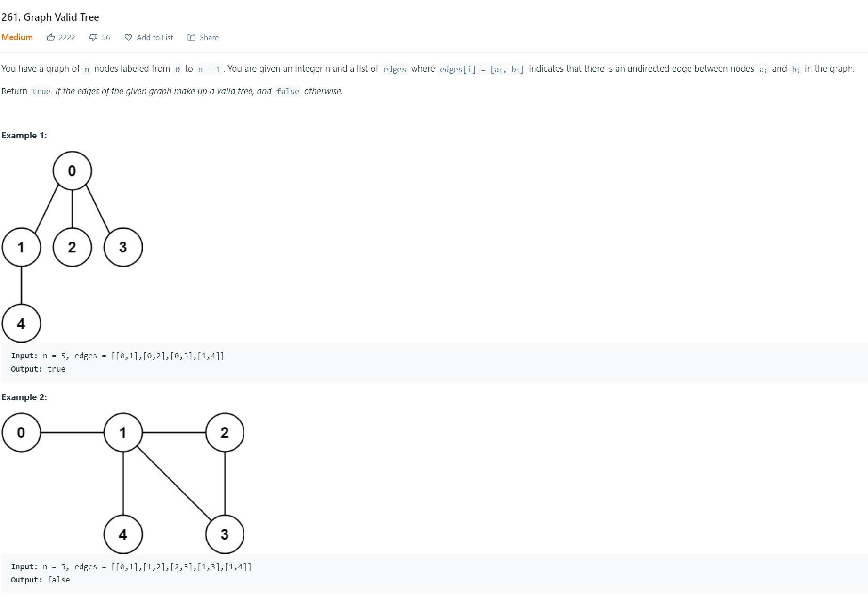The height and width of the screenshot is (598, 868).
Task: Click node 0 in Example 1 graph
Action: 72,170
